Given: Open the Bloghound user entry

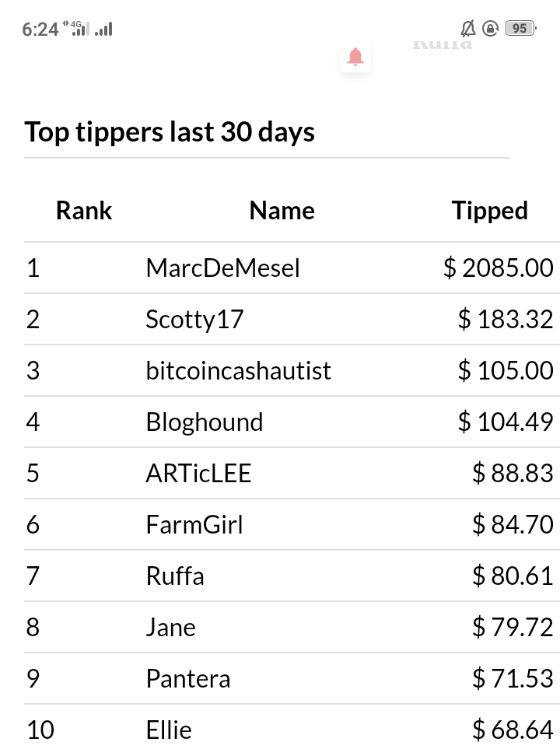Looking at the screenshot, I should click(204, 422).
